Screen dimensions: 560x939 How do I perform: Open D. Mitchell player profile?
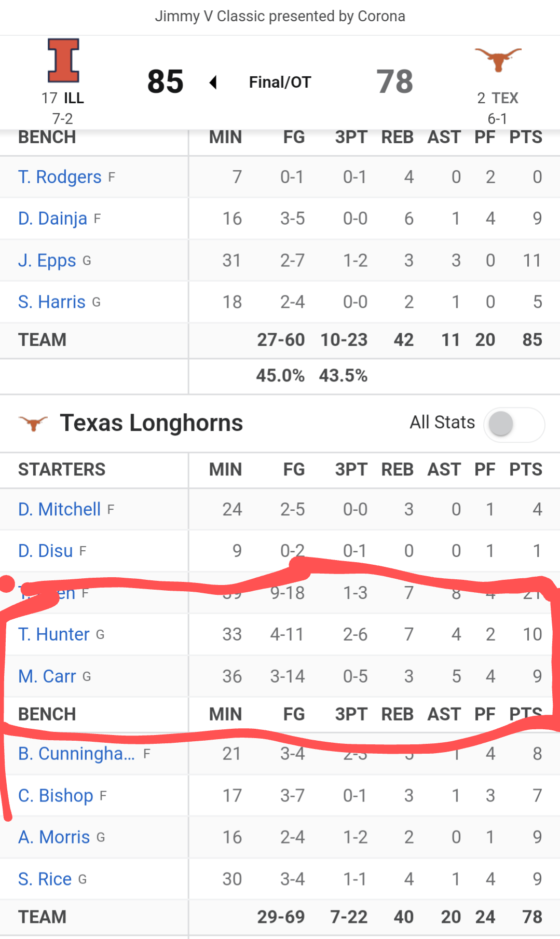[x=59, y=509]
